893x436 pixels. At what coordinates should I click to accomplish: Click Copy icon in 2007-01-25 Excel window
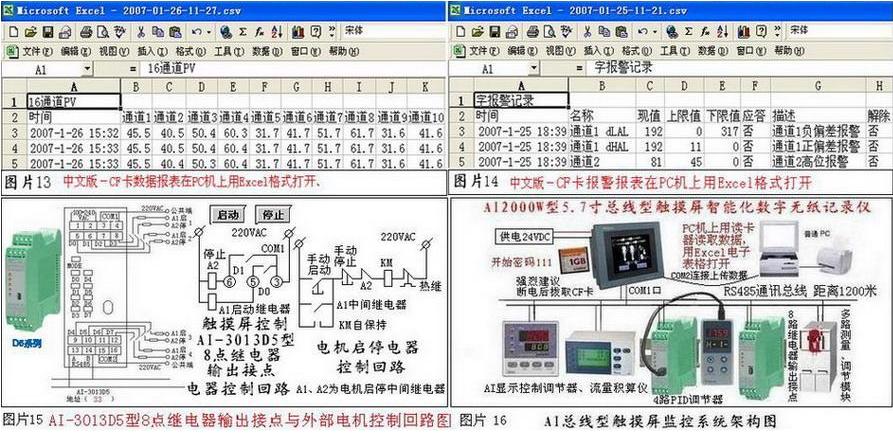(x=603, y=32)
